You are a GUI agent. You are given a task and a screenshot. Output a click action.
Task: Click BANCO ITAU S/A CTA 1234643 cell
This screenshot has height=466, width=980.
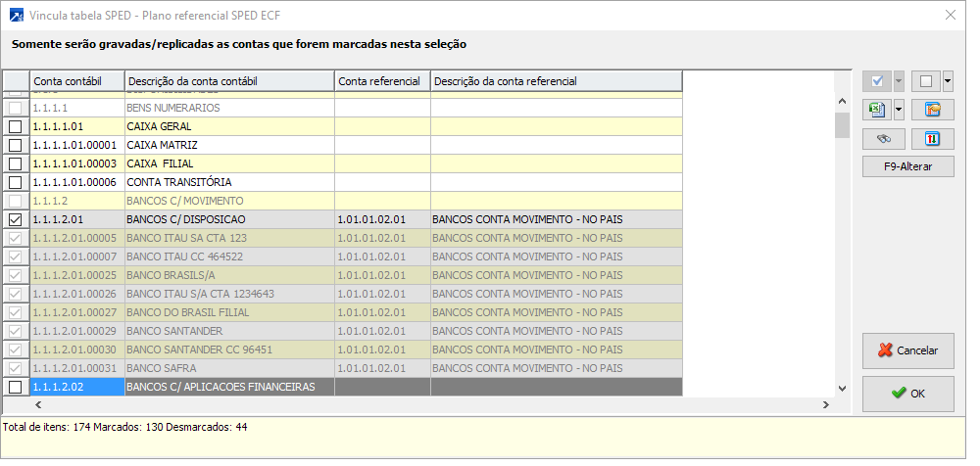229,295
